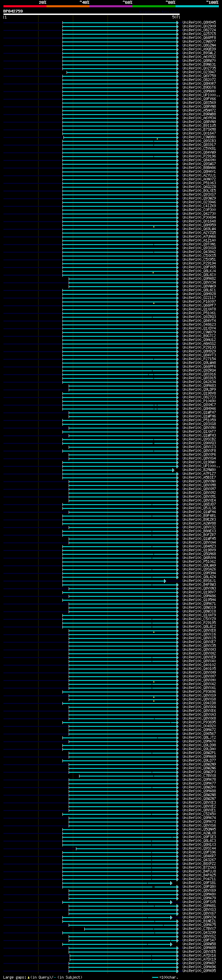Select the label UniRef100_A5BIE7

(199, 478)
